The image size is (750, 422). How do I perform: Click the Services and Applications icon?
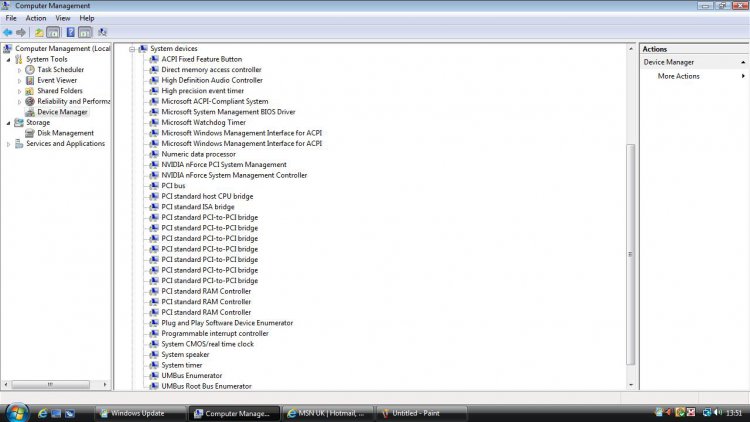pyautogui.click(x=19, y=144)
